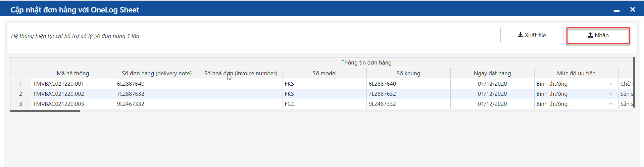The height and width of the screenshot is (167, 644).
Task: Click cell TMVBAC021220.002
Action: pos(73,94)
